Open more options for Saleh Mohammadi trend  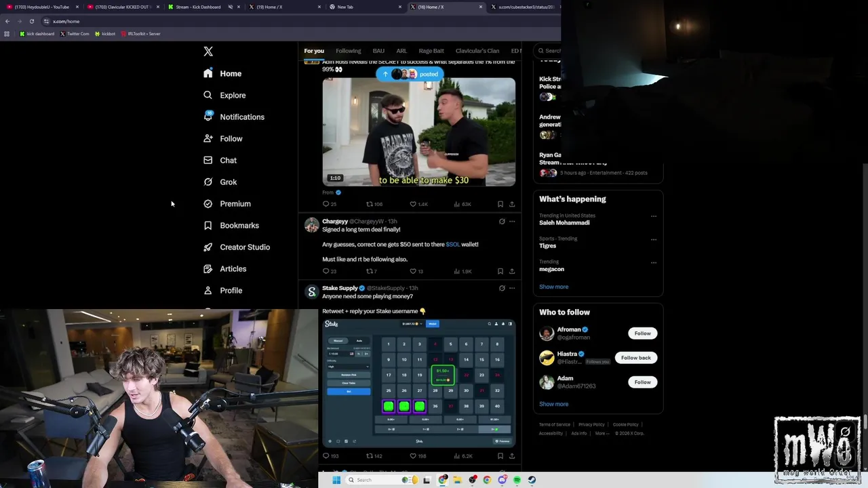click(x=654, y=216)
